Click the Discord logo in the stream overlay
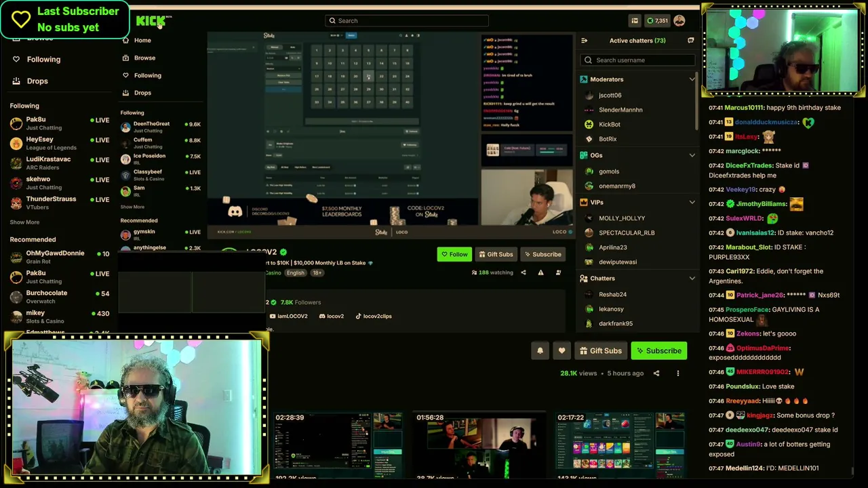Image resolution: width=868 pixels, height=488 pixels. pos(235,212)
